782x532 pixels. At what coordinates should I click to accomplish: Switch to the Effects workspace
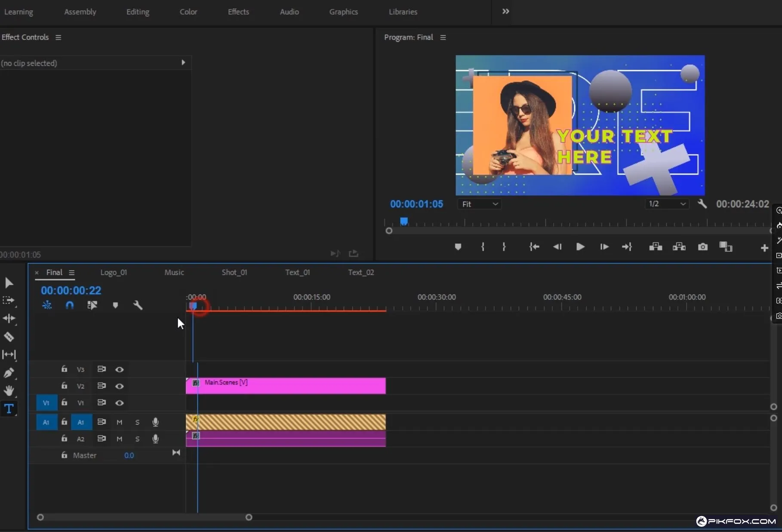tap(238, 12)
